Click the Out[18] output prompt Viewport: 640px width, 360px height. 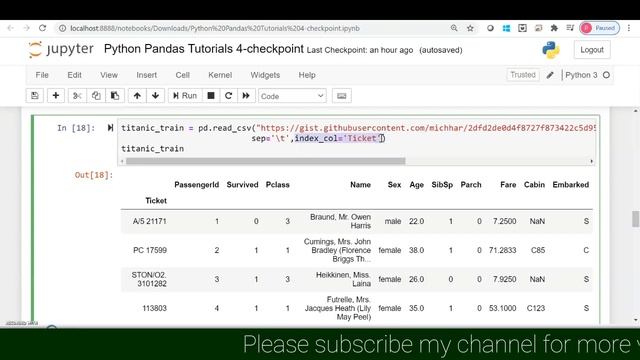tap(93, 175)
